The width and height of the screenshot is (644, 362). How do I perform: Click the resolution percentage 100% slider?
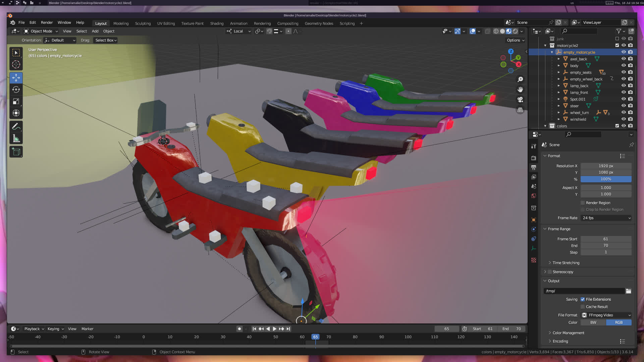coord(606,179)
